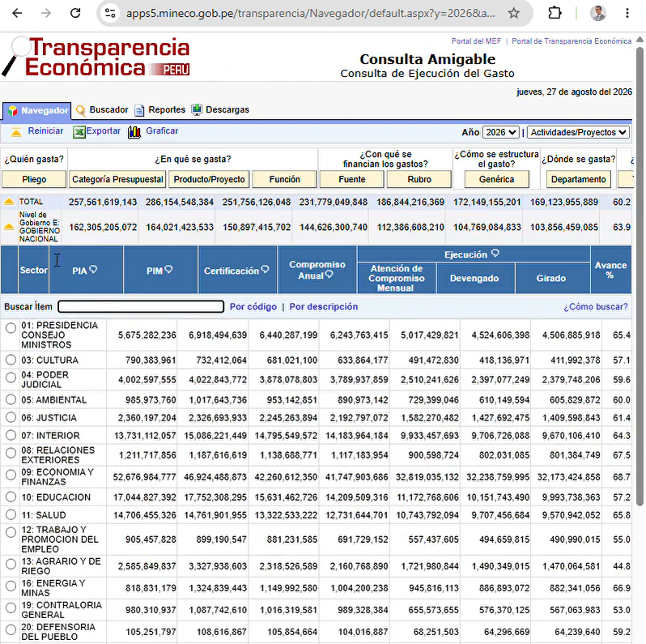Open the ¿Cómo buscar? help link

point(596,307)
